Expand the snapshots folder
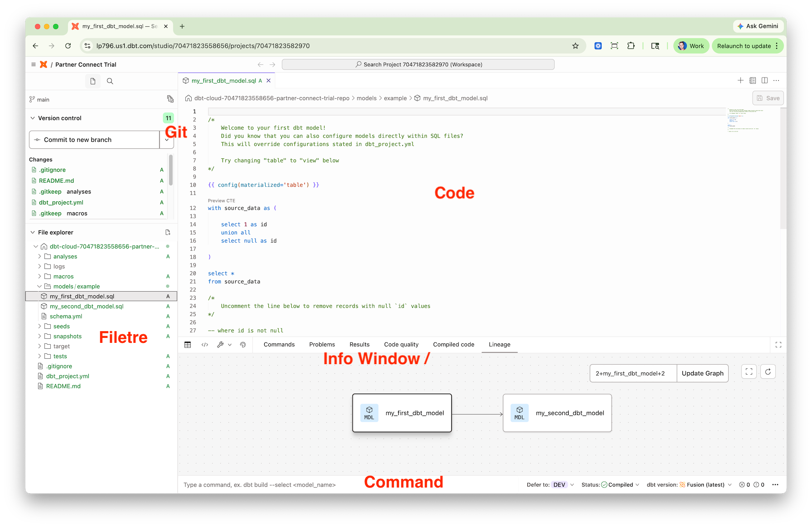The width and height of the screenshot is (812, 527). [x=39, y=336]
